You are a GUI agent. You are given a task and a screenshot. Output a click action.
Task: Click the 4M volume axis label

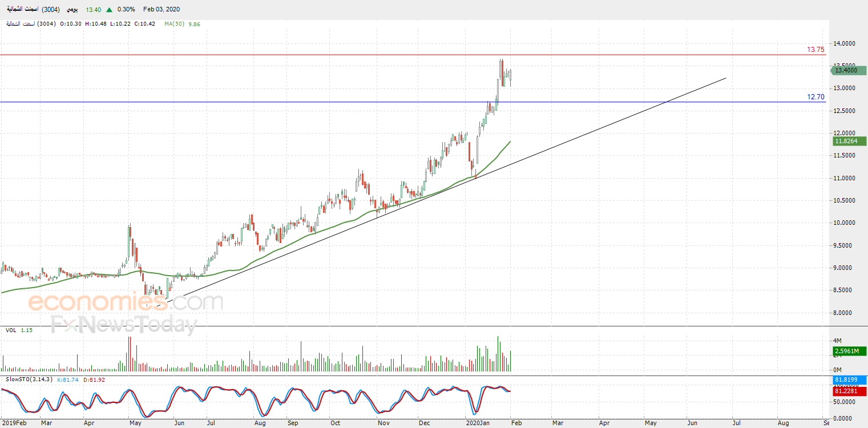click(x=838, y=341)
